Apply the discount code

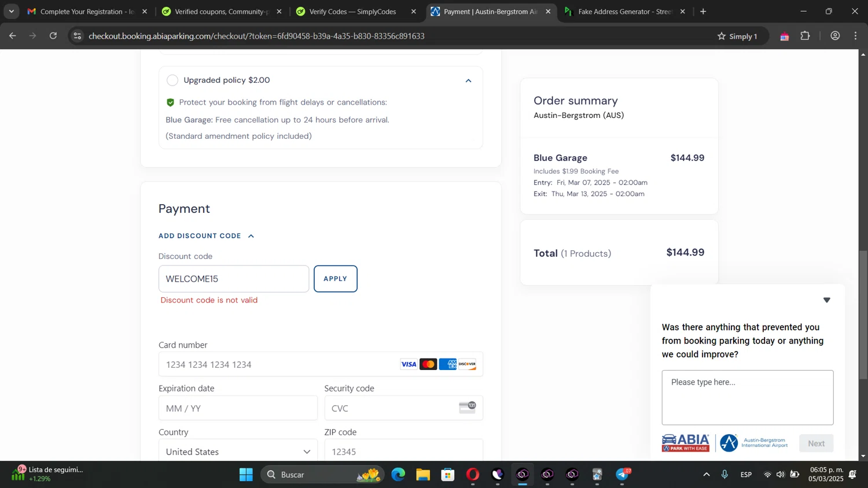336,279
